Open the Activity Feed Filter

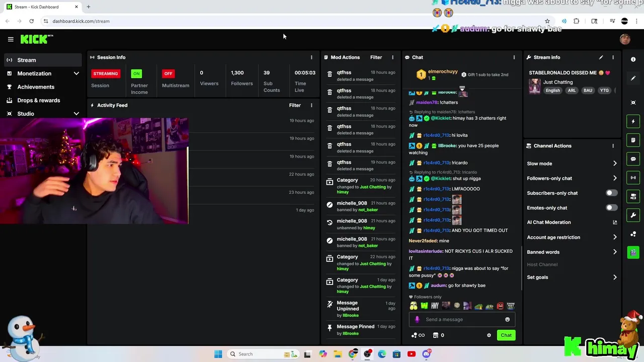pyautogui.click(x=295, y=105)
